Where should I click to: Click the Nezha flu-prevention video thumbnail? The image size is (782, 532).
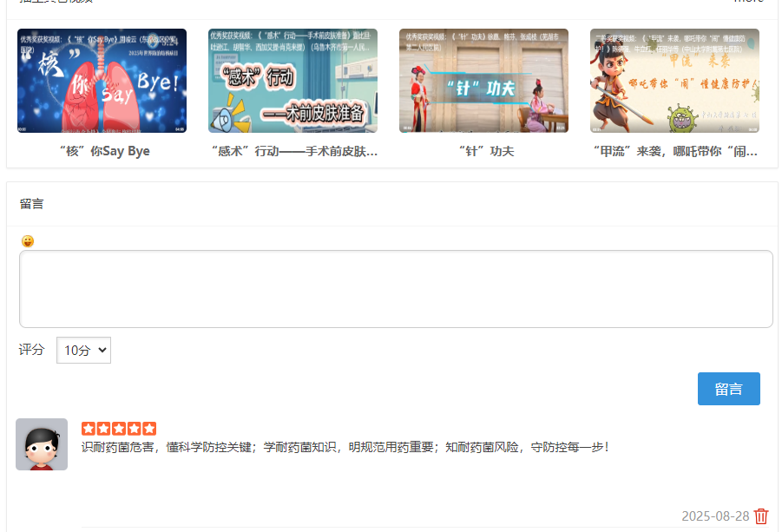coord(674,80)
